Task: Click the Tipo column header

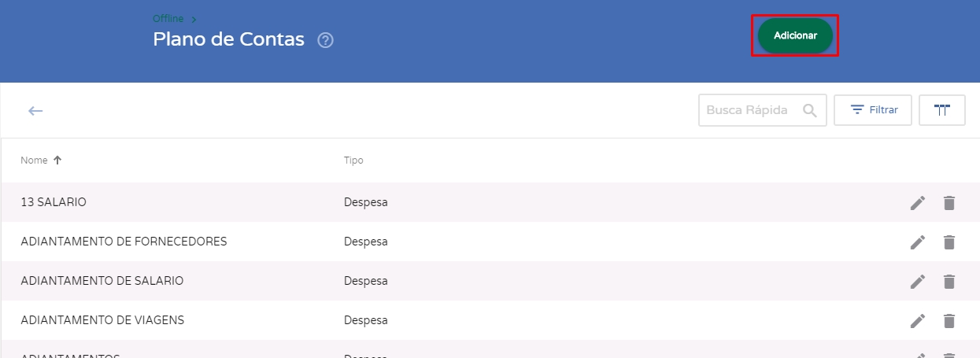Action: click(x=353, y=160)
